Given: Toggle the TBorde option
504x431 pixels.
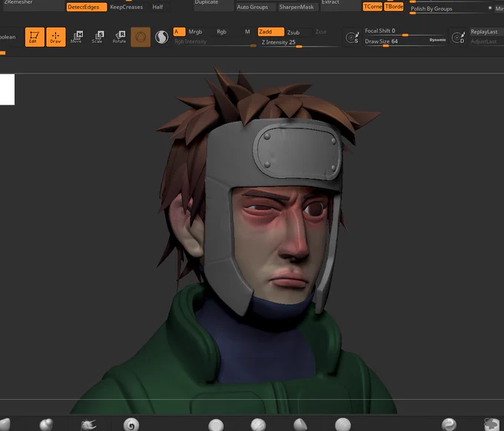Looking at the screenshot, I should pyautogui.click(x=394, y=7).
